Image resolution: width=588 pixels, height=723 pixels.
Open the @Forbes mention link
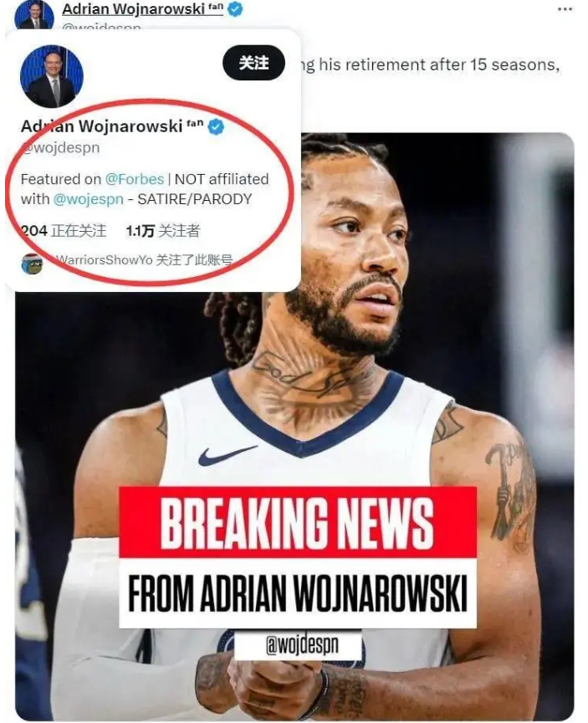pyautogui.click(x=135, y=179)
